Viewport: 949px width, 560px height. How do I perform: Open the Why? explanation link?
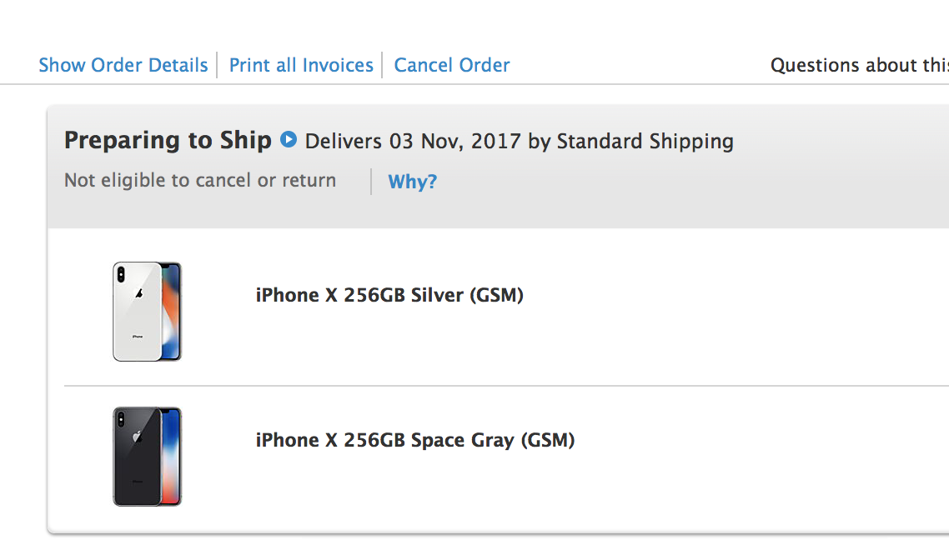point(412,182)
